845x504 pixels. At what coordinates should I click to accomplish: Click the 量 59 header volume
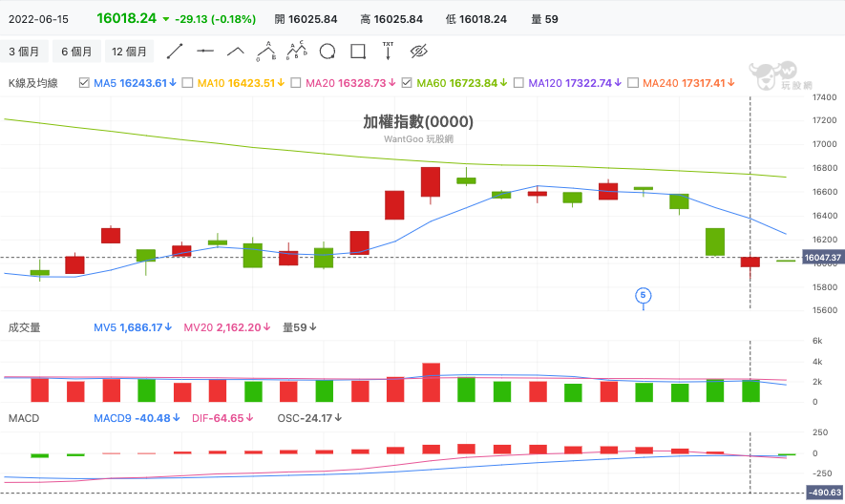click(x=545, y=19)
